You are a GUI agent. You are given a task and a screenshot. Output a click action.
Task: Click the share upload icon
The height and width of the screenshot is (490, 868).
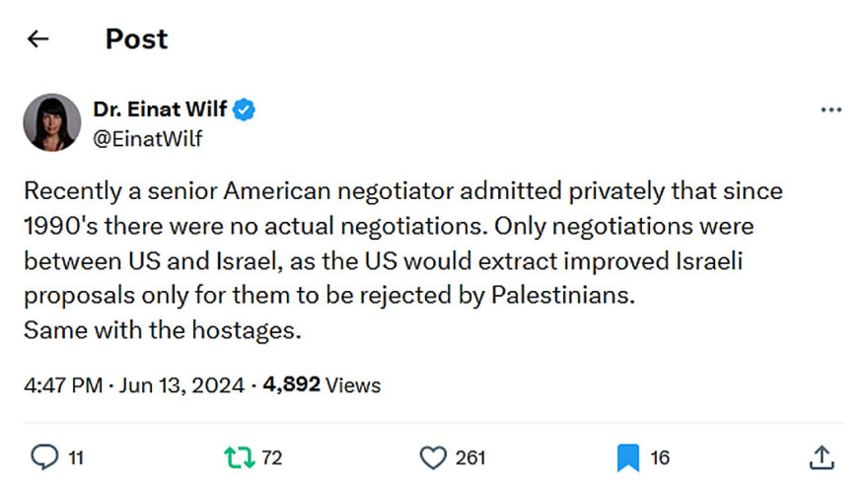(822, 457)
